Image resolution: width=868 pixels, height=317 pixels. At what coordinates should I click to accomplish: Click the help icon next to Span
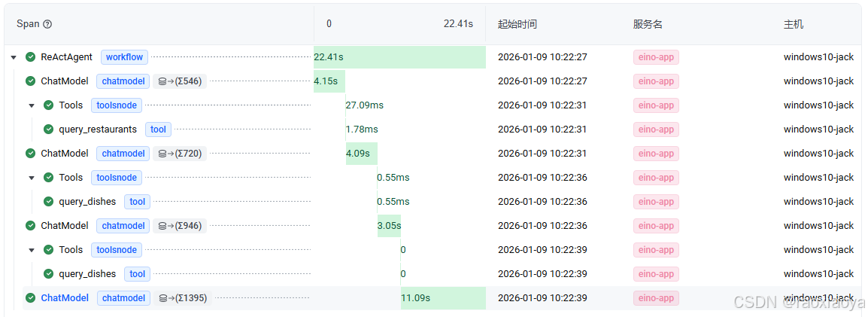point(47,24)
